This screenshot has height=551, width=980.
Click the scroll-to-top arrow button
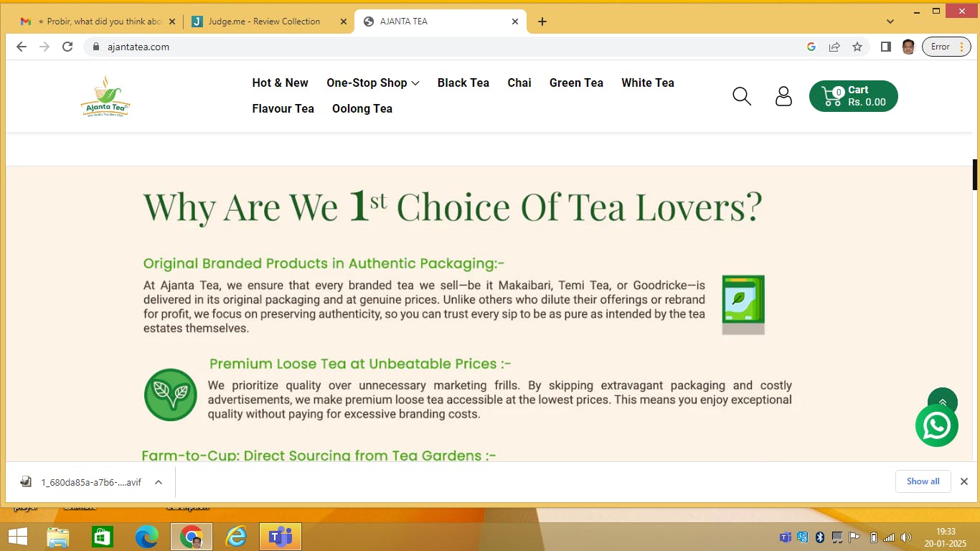[942, 402]
